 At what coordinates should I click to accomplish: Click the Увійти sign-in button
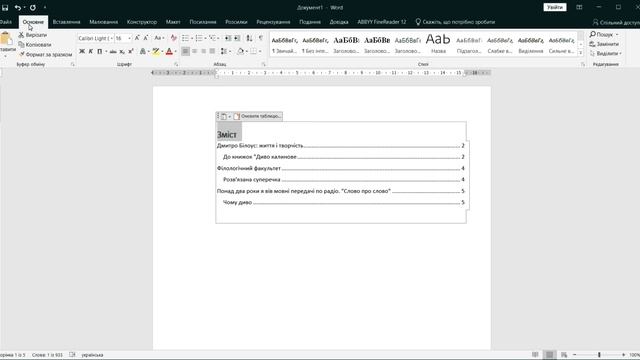pyautogui.click(x=555, y=7)
